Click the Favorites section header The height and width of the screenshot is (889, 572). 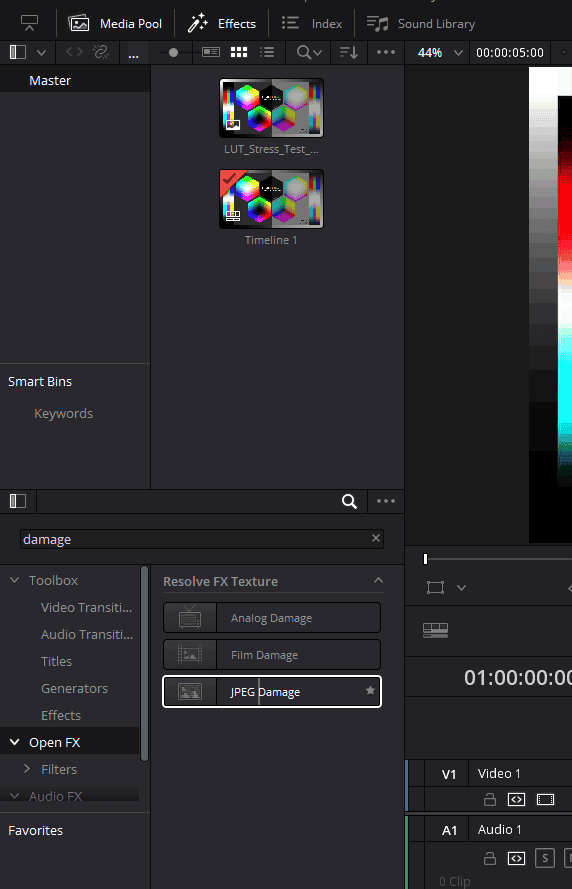(35, 831)
